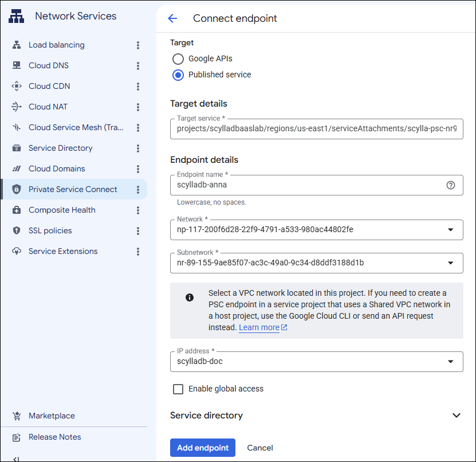476x462 pixels.
Task: Open the three-dot menu for Cloud DNS
Action: [138, 66]
